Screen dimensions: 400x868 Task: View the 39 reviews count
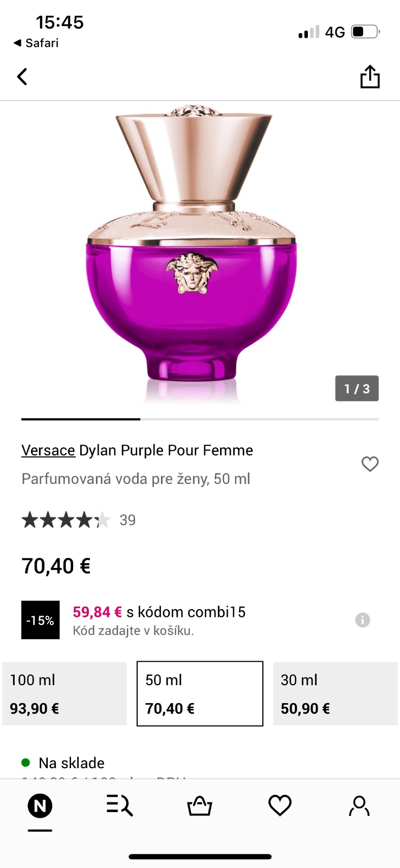pos(127,520)
